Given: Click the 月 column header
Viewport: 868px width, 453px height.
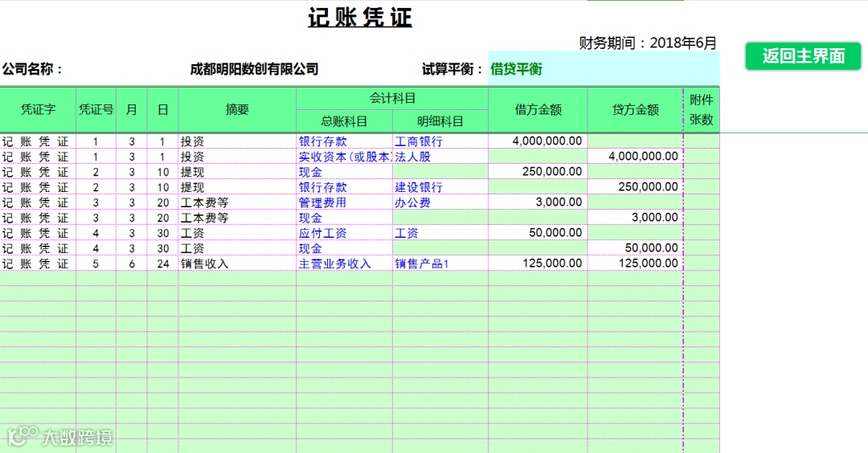Looking at the screenshot, I should pos(131,109).
